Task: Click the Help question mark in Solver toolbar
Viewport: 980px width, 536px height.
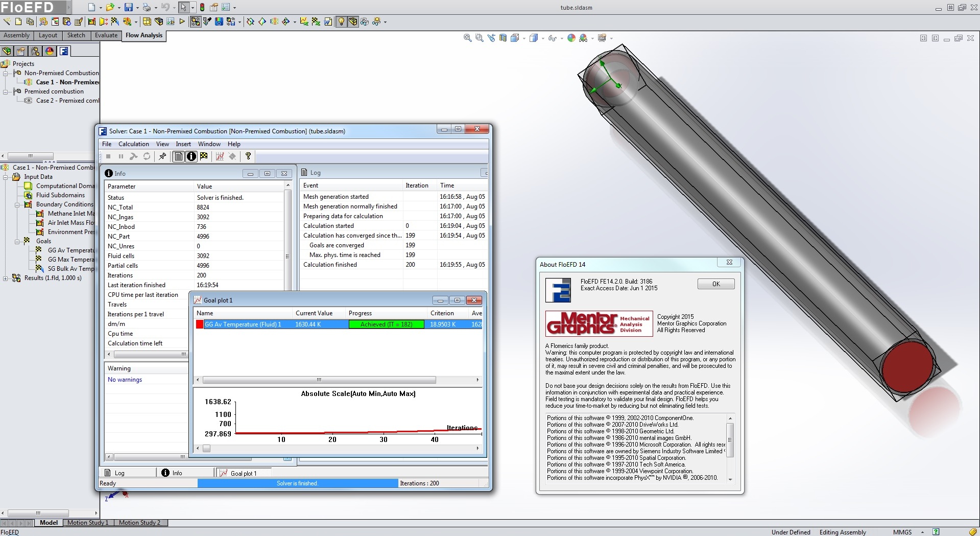Action: pos(248,156)
